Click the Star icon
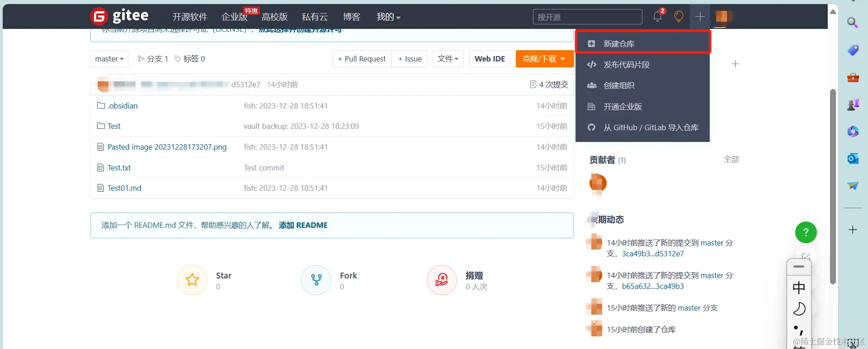The width and height of the screenshot is (868, 349). (x=192, y=280)
